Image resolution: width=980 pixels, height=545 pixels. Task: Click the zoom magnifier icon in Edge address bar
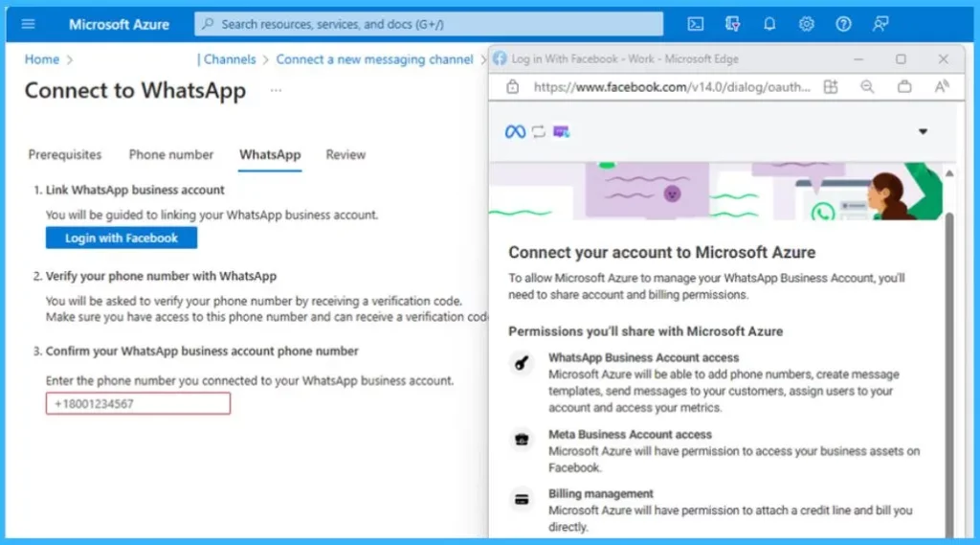coord(867,87)
